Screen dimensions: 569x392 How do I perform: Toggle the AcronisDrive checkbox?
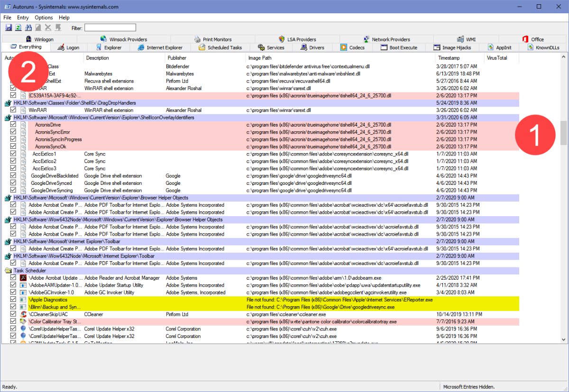(13, 125)
